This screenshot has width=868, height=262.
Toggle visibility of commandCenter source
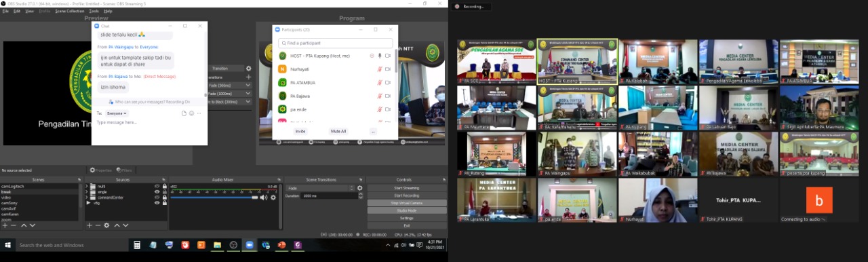(157, 198)
